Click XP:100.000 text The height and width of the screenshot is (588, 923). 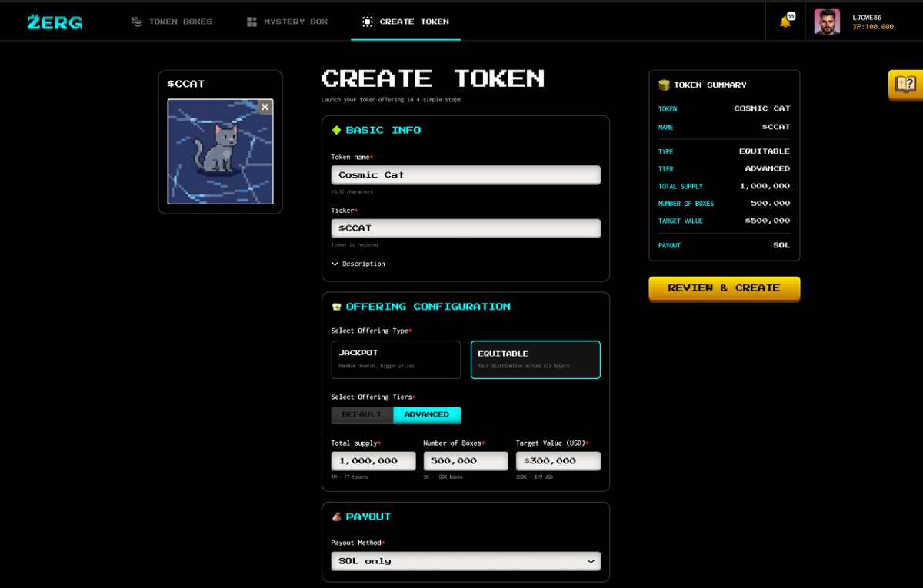tap(873, 27)
